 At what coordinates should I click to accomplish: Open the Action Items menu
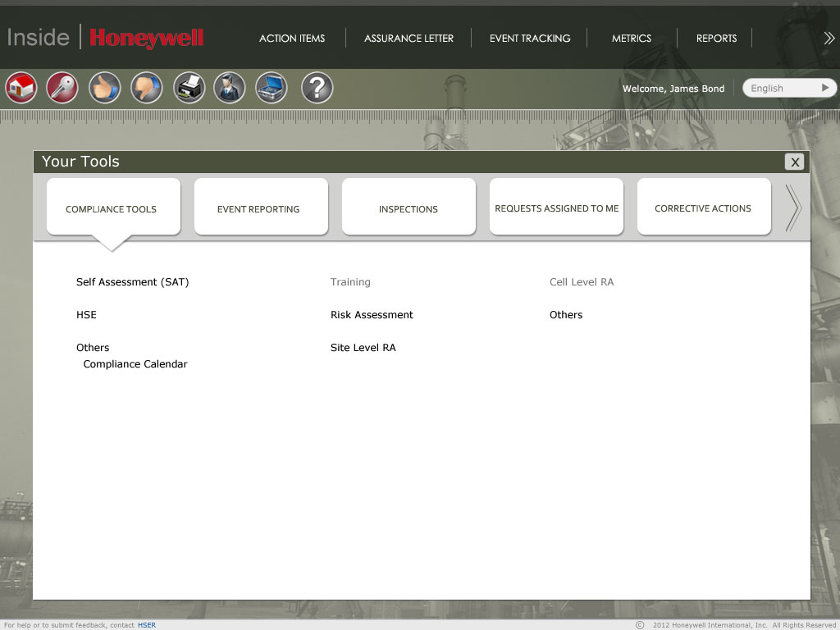(x=292, y=39)
